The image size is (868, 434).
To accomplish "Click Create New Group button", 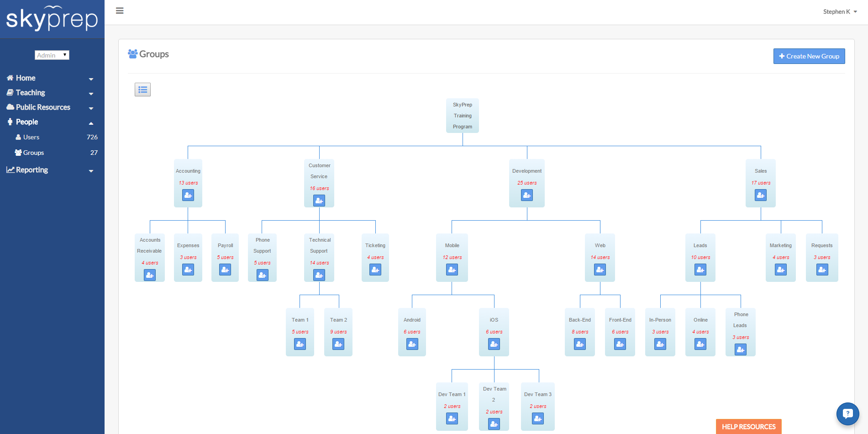I will click(809, 56).
